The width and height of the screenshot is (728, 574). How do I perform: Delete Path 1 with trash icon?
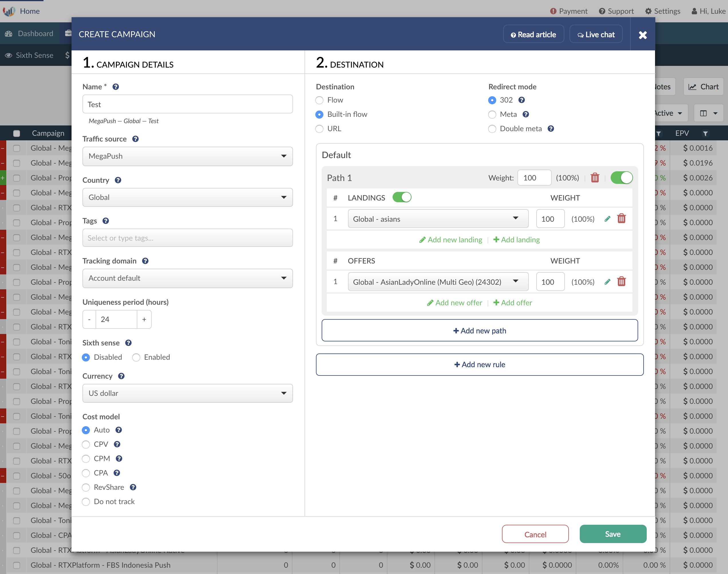(x=595, y=178)
